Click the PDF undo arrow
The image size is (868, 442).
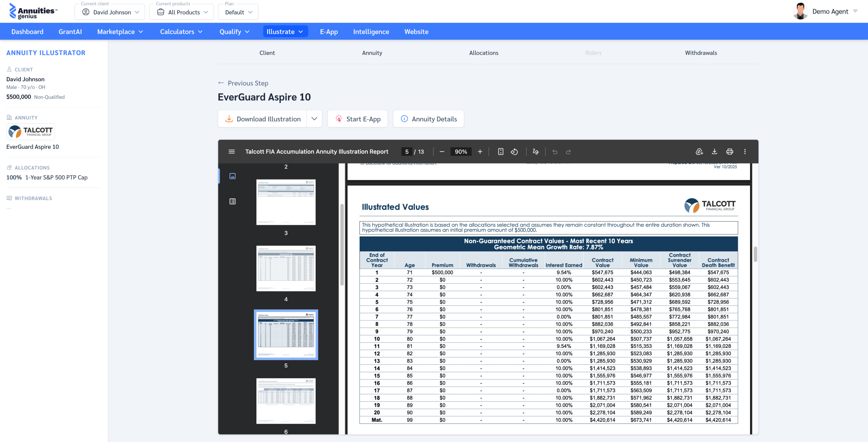point(555,152)
